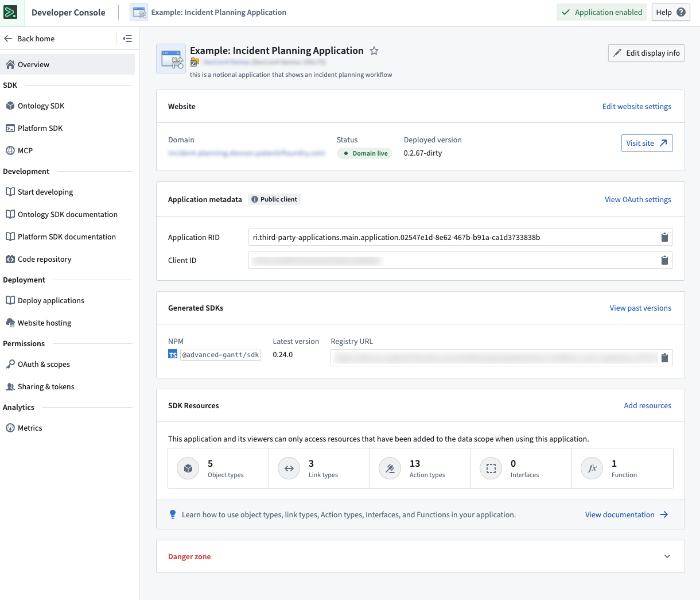700x600 pixels.
Task: Open the View OAuth settings link
Action: tap(637, 199)
